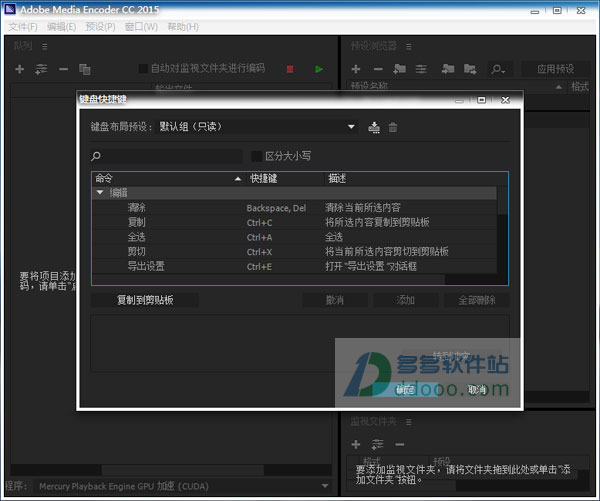The width and height of the screenshot is (600, 501).
Task: Click the duplicate icon in queue panel
Action: click(85, 69)
